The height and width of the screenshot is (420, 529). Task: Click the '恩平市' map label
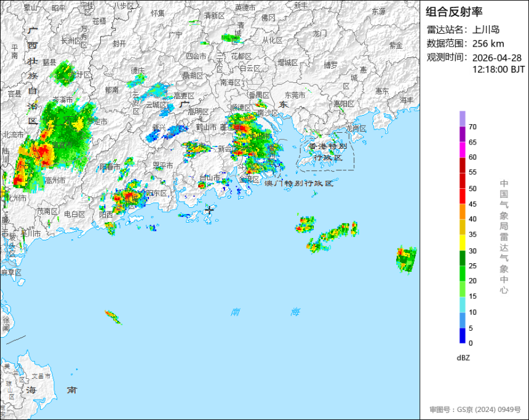click(163, 165)
